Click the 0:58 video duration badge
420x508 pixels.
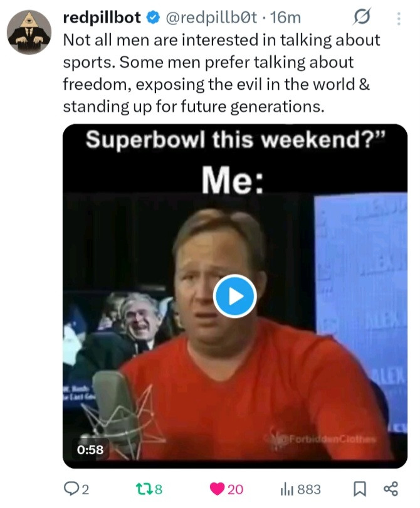pyautogui.click(x=90, y=450)
